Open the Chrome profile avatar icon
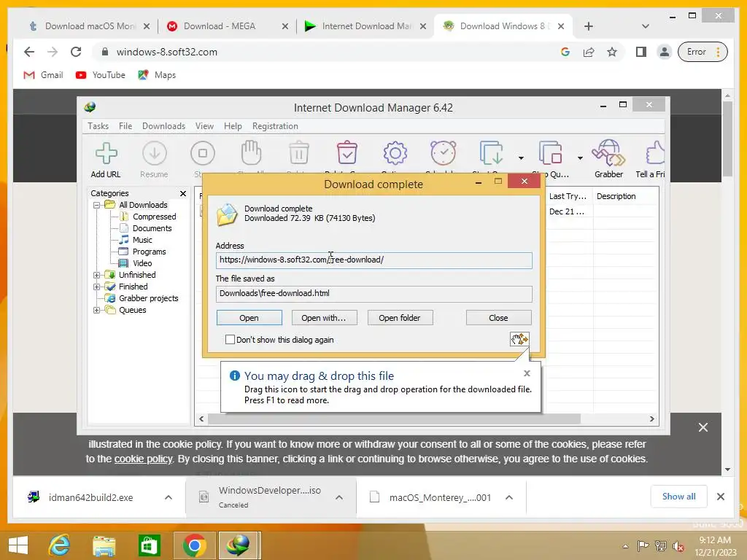Viewport: 747px width, 560px height. [x=664, y=52]
